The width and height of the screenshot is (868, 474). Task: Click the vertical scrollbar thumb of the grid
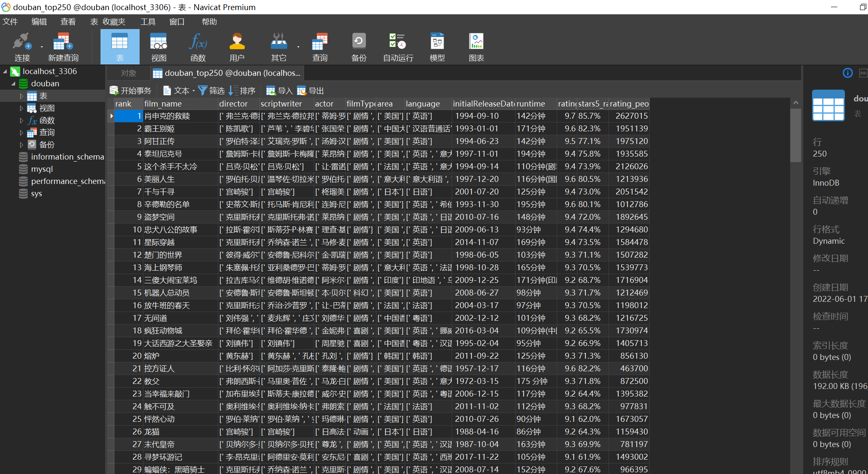point(796,135)
